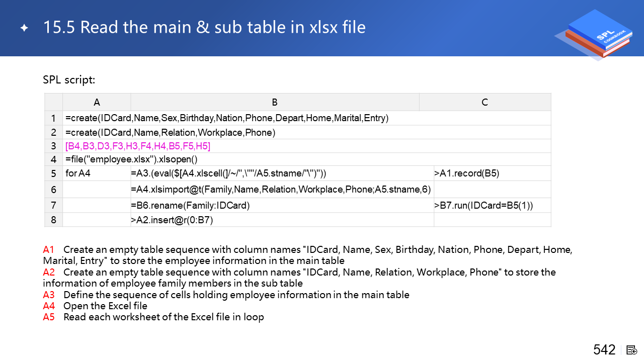
Task: Select column A header in script table
Action: 97,102
